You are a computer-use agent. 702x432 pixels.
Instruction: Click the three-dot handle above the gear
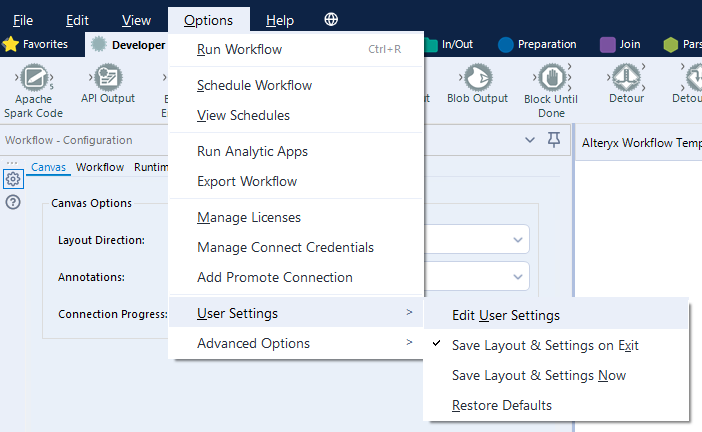(x=12, y=163)
